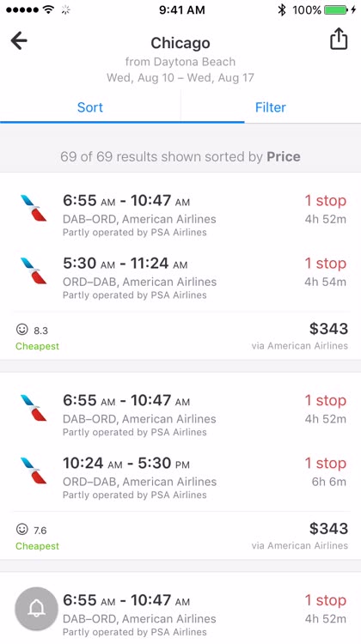Open the Sort tab
The height and width of the screenshot is (644, 361).
click(90, 107)
